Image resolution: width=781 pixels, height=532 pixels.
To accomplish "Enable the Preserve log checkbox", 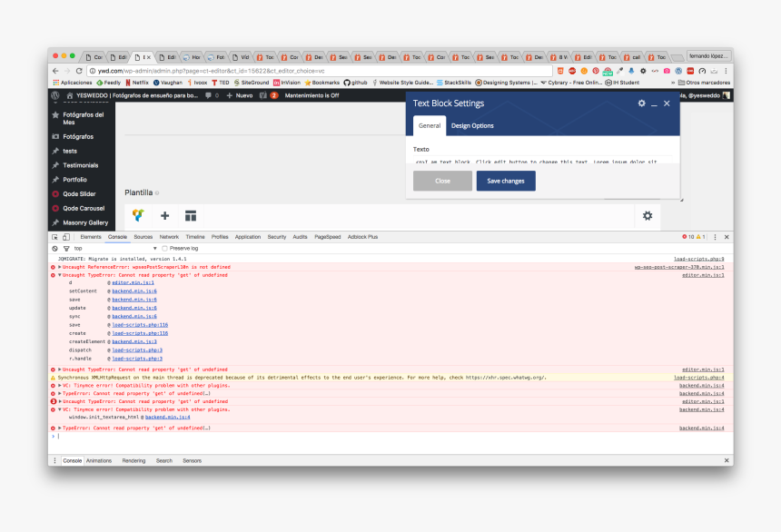I will pos(165,249).
